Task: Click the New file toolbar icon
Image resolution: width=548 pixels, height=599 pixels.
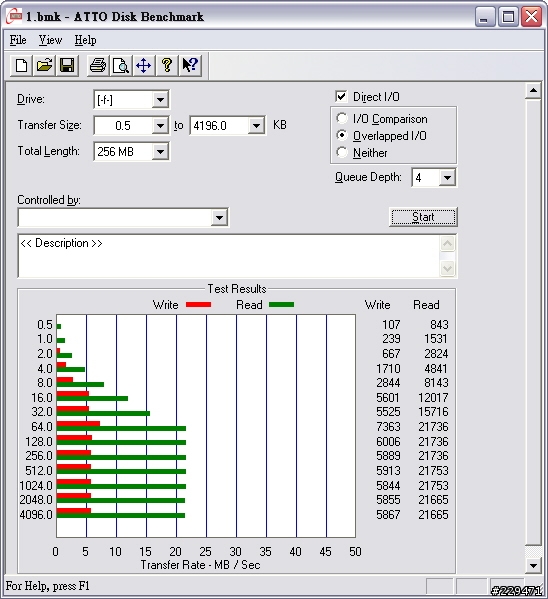Action: click(21, 65)
